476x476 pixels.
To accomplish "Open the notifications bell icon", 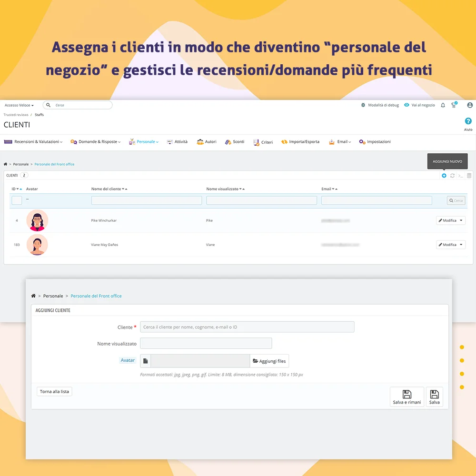I will pyautogui.click(x=442, y=105).
